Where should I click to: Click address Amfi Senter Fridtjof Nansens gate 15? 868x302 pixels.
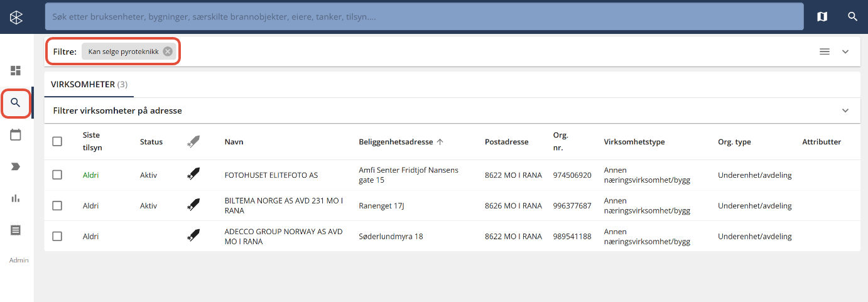408,175
